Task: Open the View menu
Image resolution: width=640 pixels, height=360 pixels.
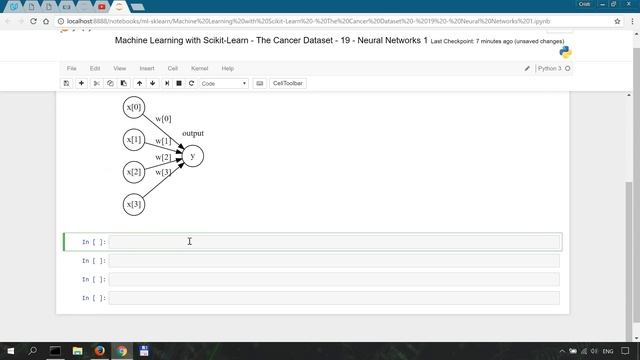Action: tap(120, 69)
